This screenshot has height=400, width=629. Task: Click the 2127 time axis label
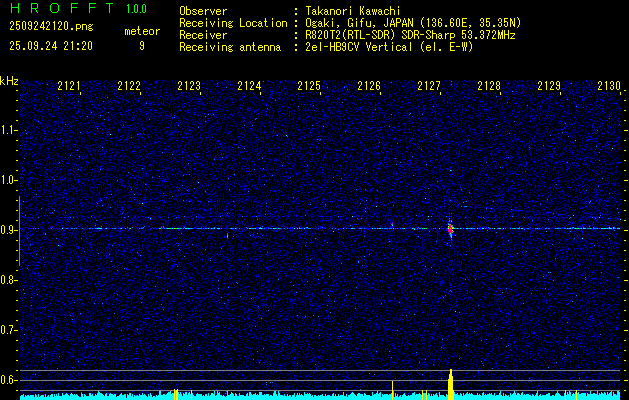[429, 86]
